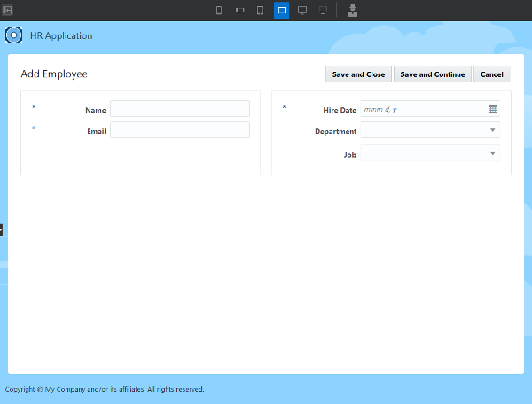The image size is (532, 404).
Task: Select the phone landscape preview icon
Action: click(x=240, y=11)
